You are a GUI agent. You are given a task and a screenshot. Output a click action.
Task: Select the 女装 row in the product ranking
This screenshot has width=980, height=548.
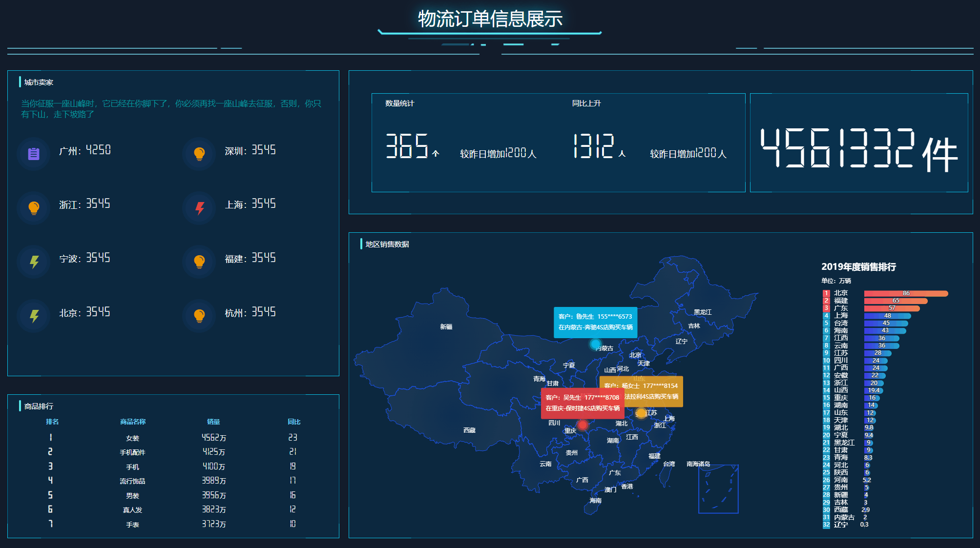pyautogui.click(x=133, y=438)
